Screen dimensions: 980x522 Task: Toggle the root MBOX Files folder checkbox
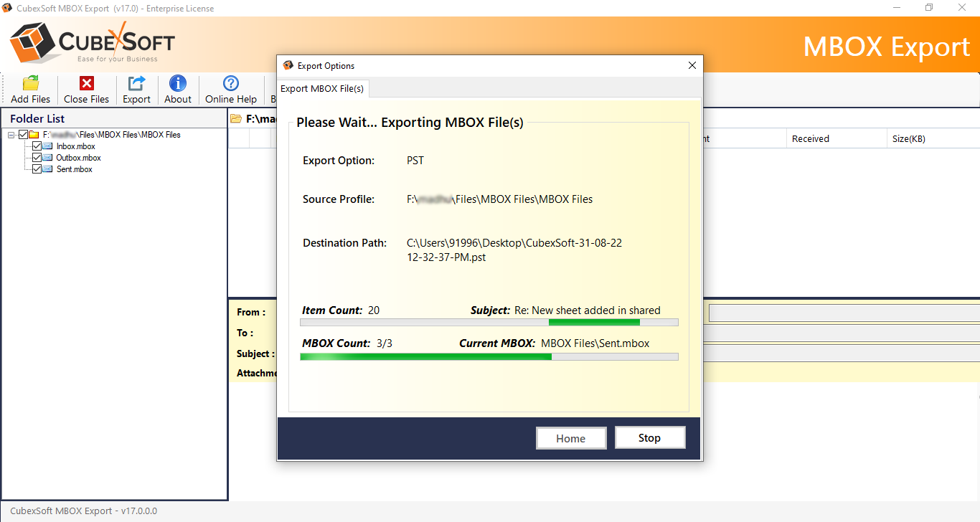point(23,135)
